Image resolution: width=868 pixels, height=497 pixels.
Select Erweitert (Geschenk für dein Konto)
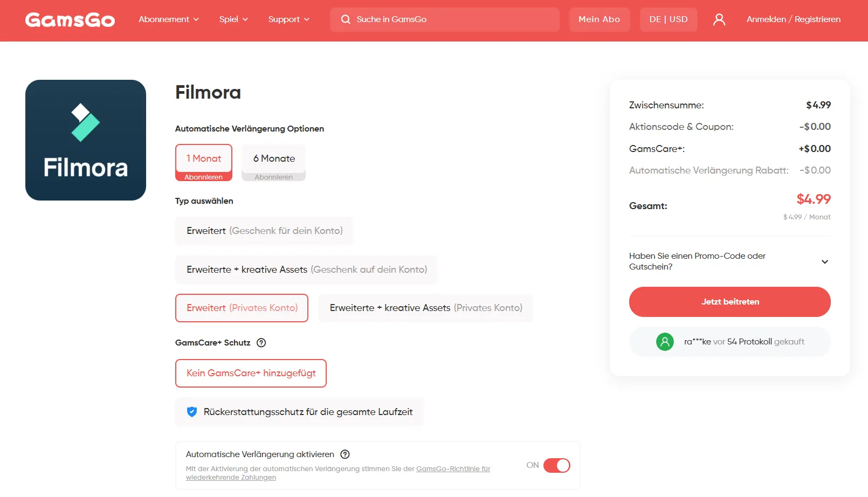[x=264, y=231]
